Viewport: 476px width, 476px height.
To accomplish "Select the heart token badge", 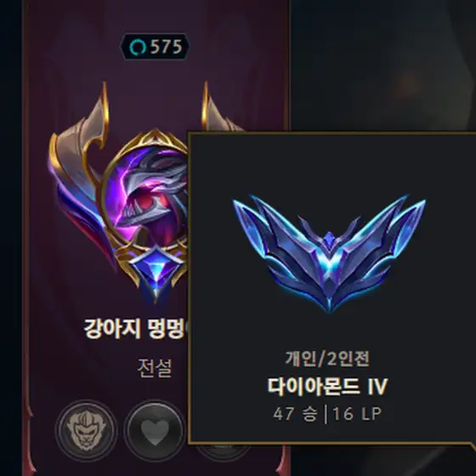I will pos(155,430).
